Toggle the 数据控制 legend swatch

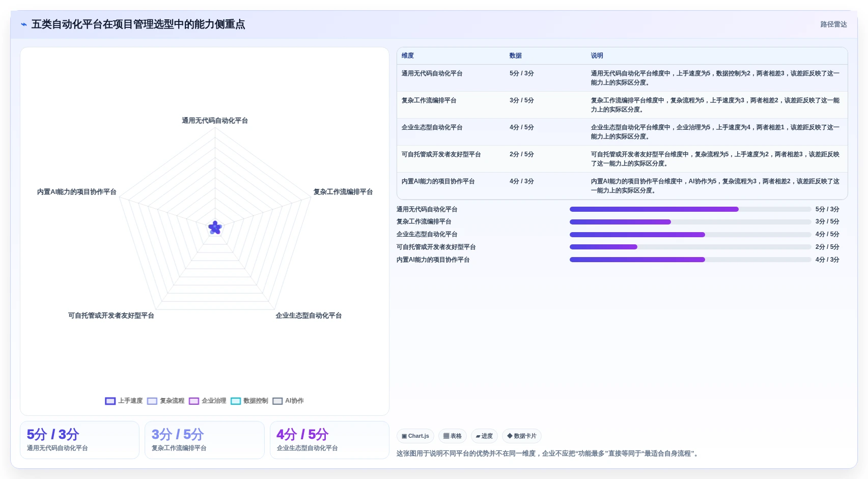click(236, 401)
